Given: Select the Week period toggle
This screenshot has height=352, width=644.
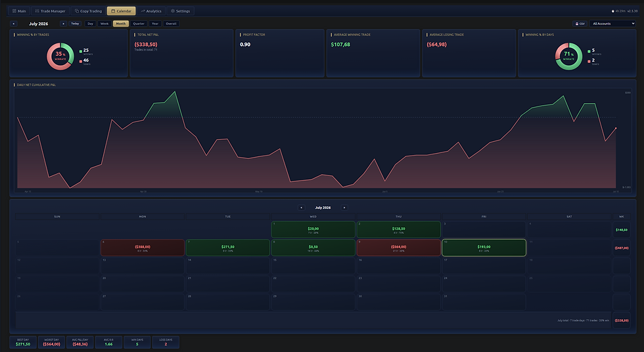Looking at the screenshot, I should pos(104,24).
